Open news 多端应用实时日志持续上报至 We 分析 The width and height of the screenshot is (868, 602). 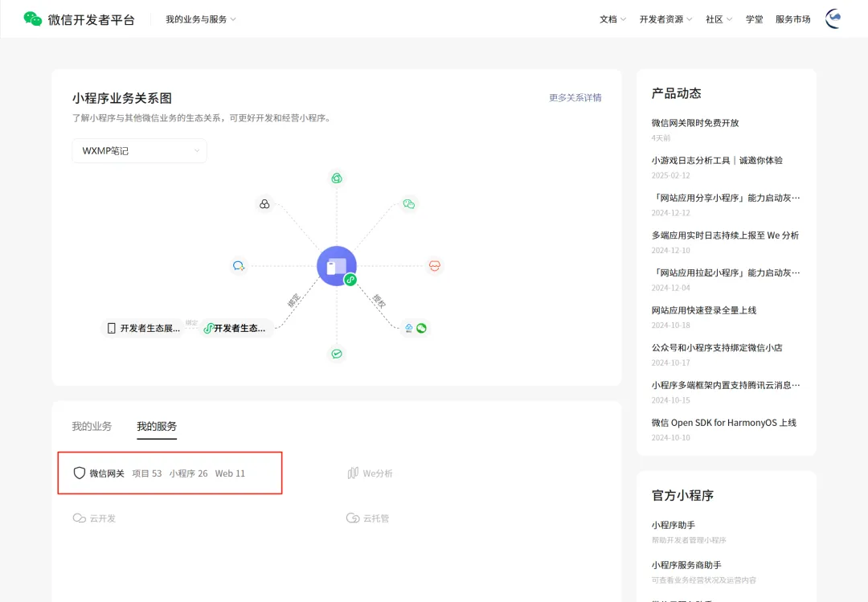(725, 235)
